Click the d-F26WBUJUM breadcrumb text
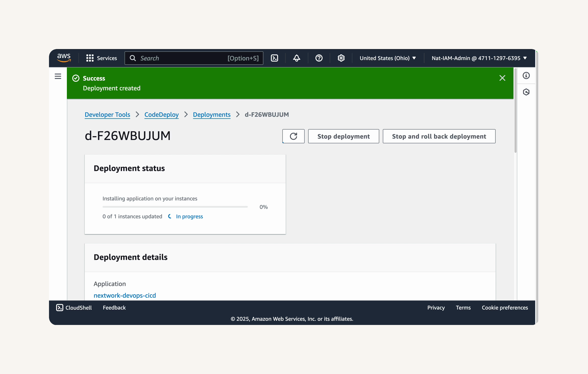This screenshot has height=374, width=588. [x=267, y=114]
